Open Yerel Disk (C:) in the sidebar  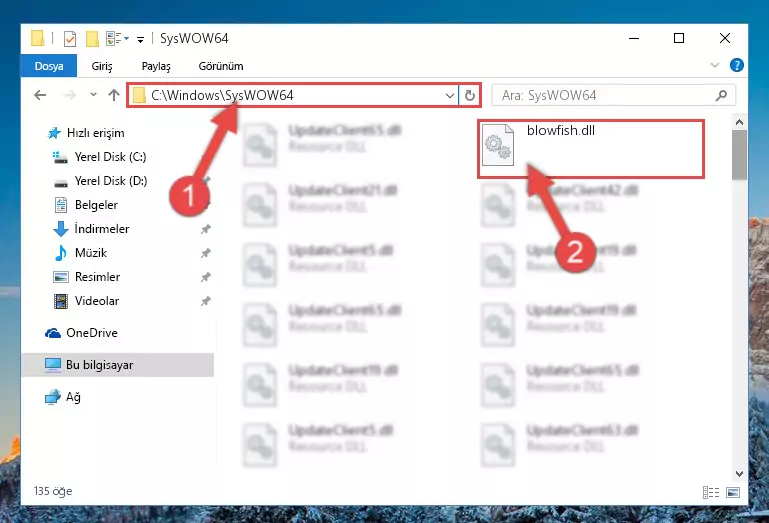click(x=100, y=157)
